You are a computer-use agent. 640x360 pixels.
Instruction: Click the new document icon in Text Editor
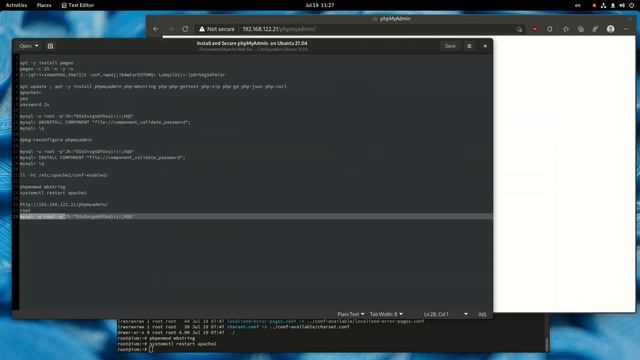51,46
